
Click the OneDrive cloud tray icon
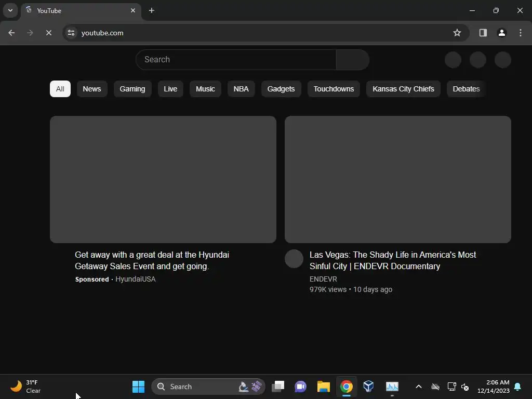click(x=435, y=387)
